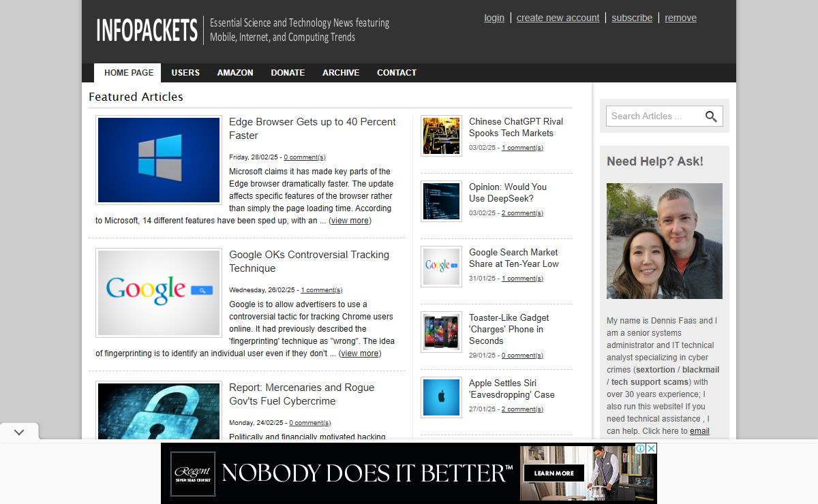Go to the Users menu item
Screen dimensions: 818x504
coord(185,73)
